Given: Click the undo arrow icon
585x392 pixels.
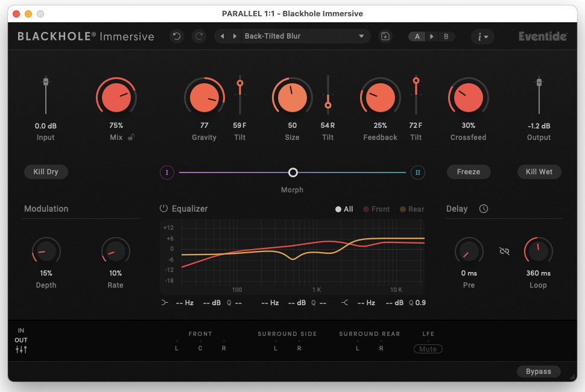Looking at the screenshot, I should pos(177,36).
